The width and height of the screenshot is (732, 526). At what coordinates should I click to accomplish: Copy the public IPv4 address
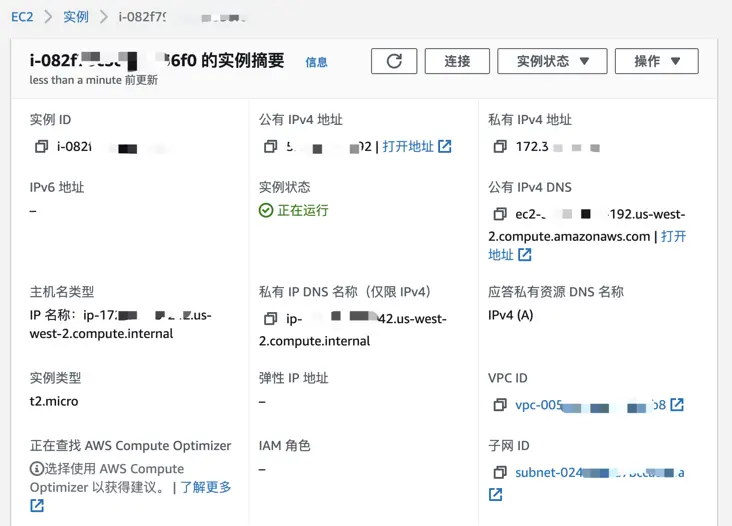pyautogui.click(x=270, y=147)
